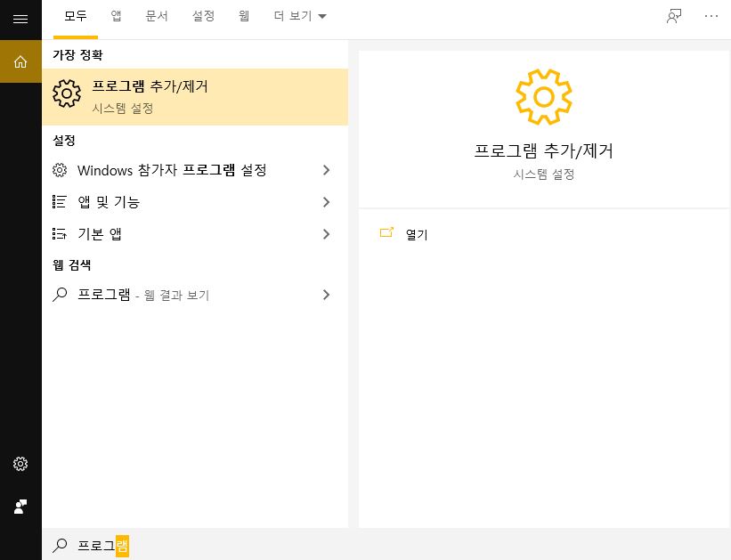Viewport: 731px width, 560px height.
Task: Click gear icon of 프로그램 추가/제거 result
Action: click(x=67, y=93)
